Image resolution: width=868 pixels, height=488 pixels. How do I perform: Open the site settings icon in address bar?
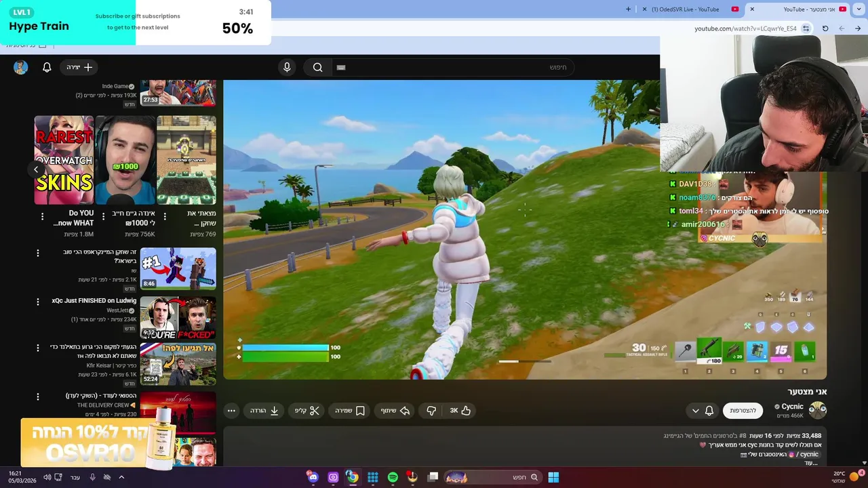pos(806,28)
